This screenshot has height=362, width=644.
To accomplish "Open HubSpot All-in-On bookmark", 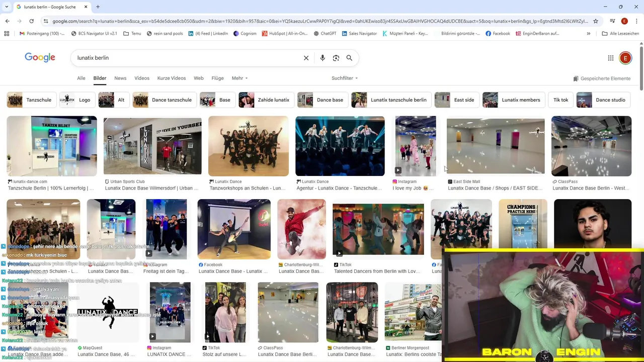I will point(284,34).
